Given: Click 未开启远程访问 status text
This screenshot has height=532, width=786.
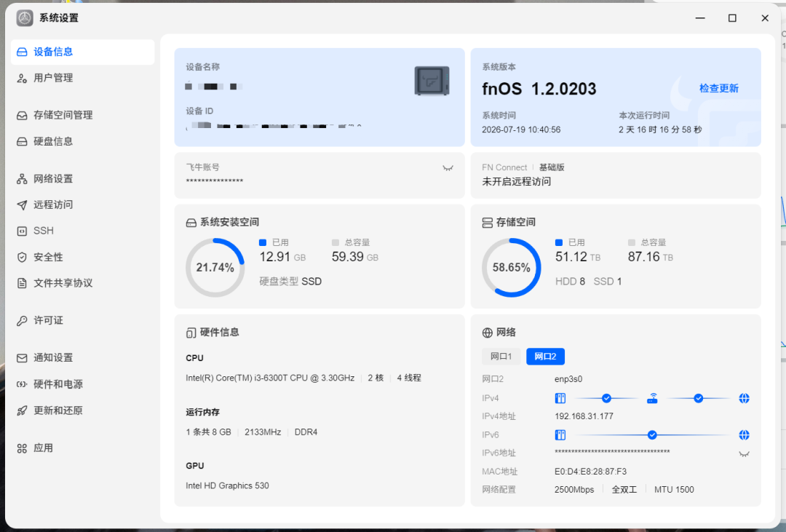Looking at the screenshot, I should [516, 182].
